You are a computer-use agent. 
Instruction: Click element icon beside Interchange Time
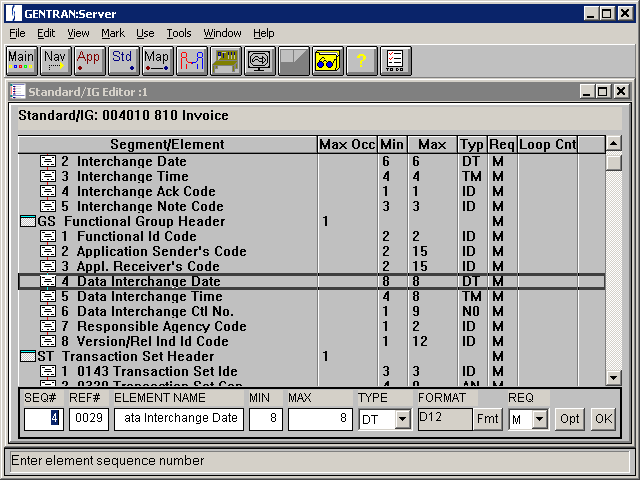click(x=48, y=176)
